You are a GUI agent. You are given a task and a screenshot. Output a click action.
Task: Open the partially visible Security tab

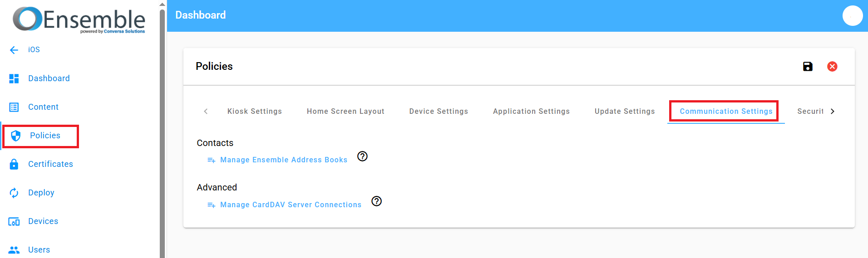810,112
